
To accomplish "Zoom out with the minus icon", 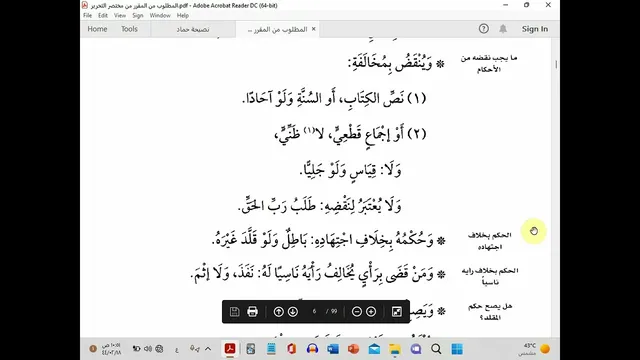I will click(x=357, y=312).
